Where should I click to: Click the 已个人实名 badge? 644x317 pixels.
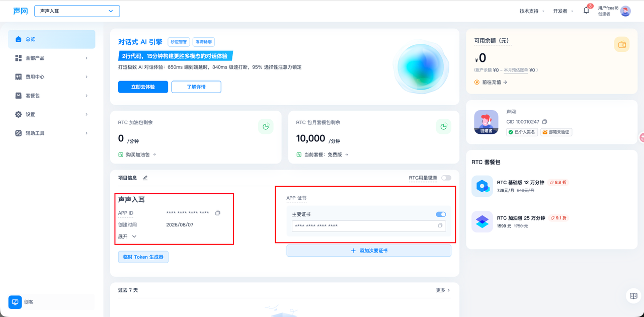pyautogui.click(x=522, y=132)
